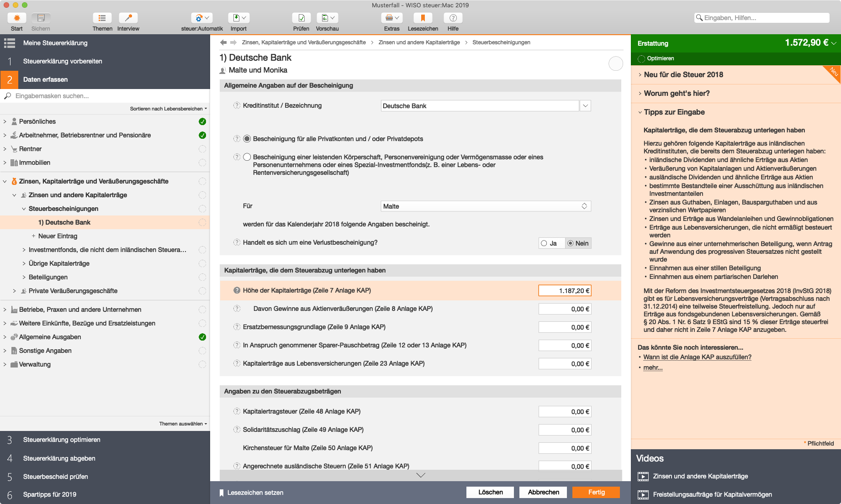Open the Start toolbar icon
This screenshot has width=841, height=504.
(x=16, y=18)
